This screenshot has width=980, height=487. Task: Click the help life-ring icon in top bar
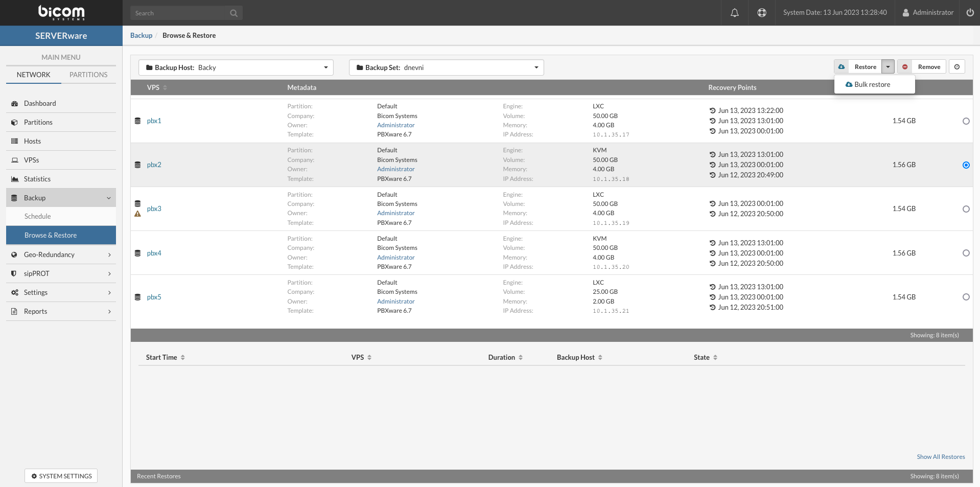click(761, 12)
